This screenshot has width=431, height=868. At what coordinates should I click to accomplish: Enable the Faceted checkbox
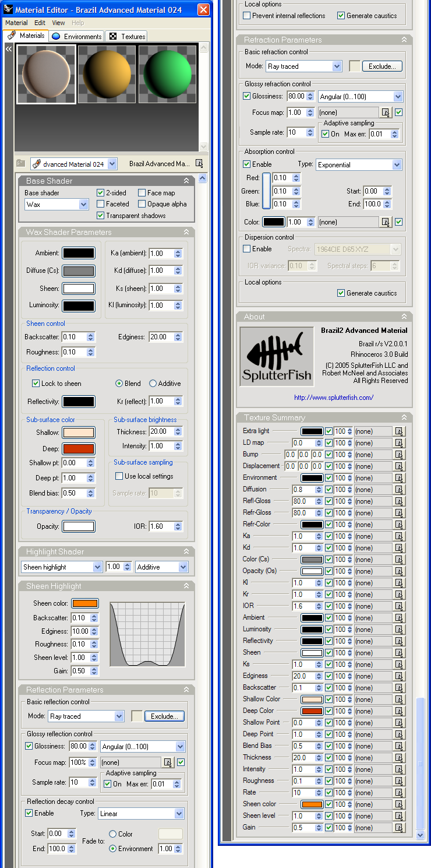click(101, 204)
